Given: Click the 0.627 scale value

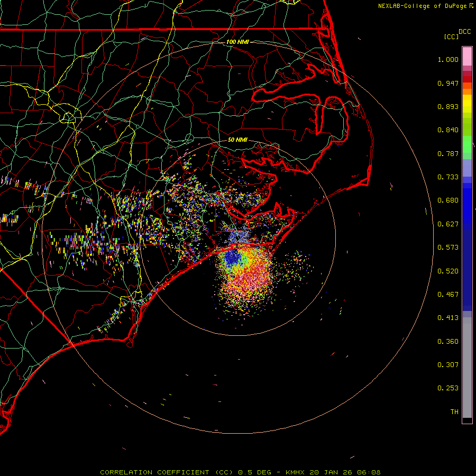Looking at the screenshot, I should click(448, 224).
